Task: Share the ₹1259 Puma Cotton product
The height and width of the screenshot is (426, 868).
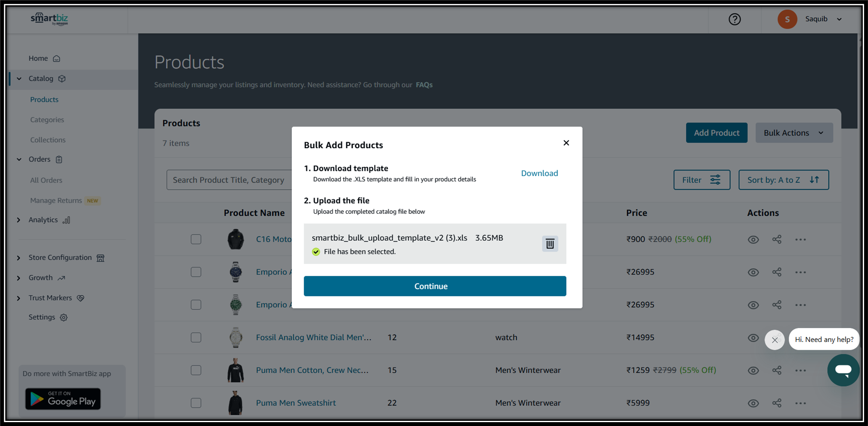Action: point(777,370)
